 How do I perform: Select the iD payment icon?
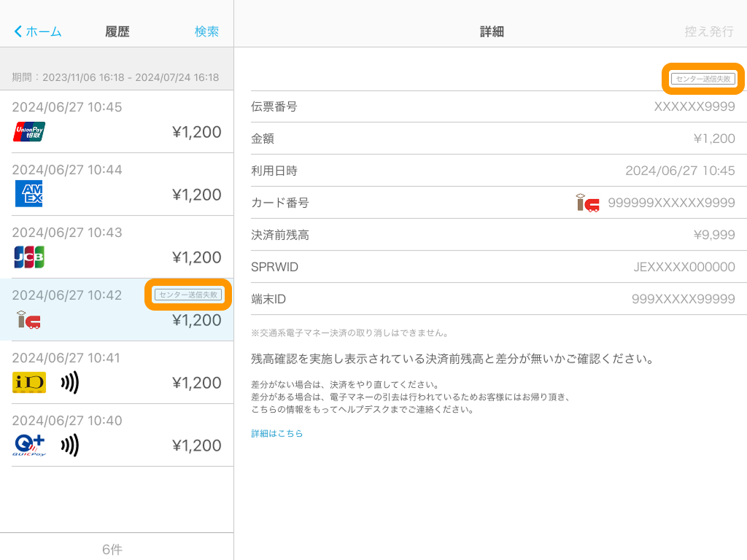pos(28,382)
